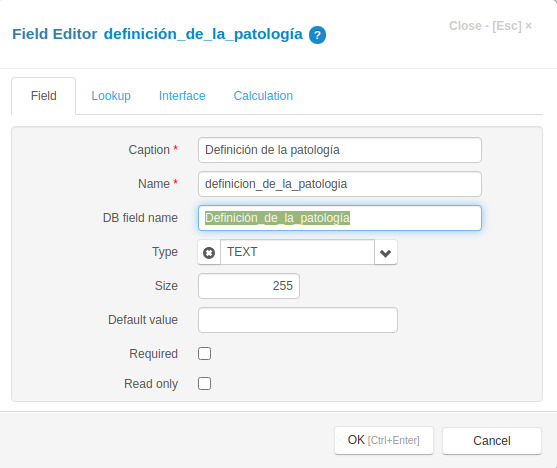Click the definición_de_la_patología title text
This screenshot has height=468, width=557.
point(203,34)
